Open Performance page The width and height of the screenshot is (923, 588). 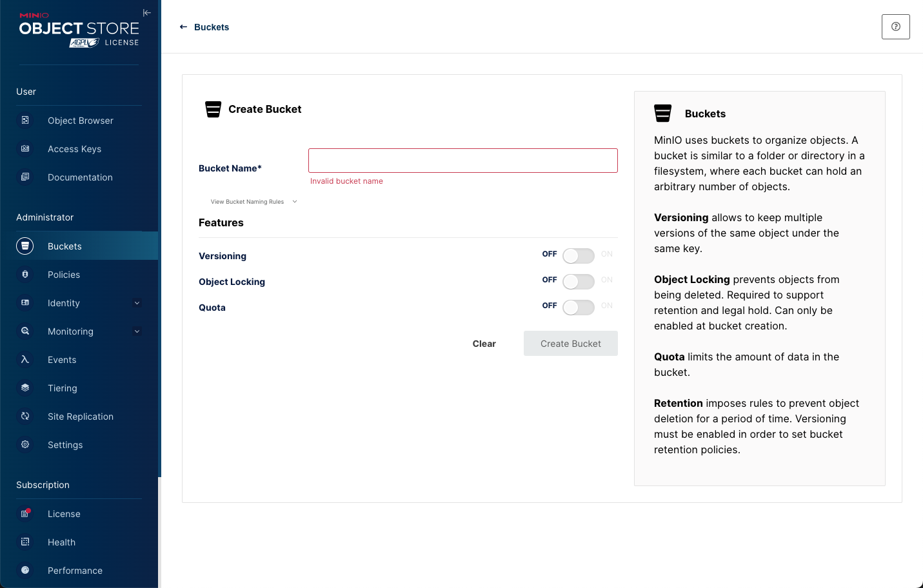79,571
